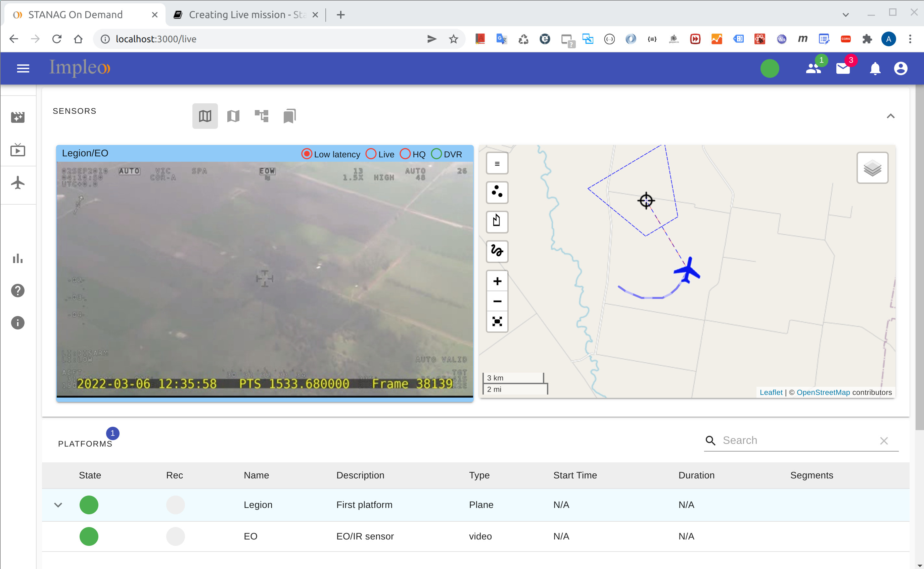Enable the DVR stream option

pos(436,154)
